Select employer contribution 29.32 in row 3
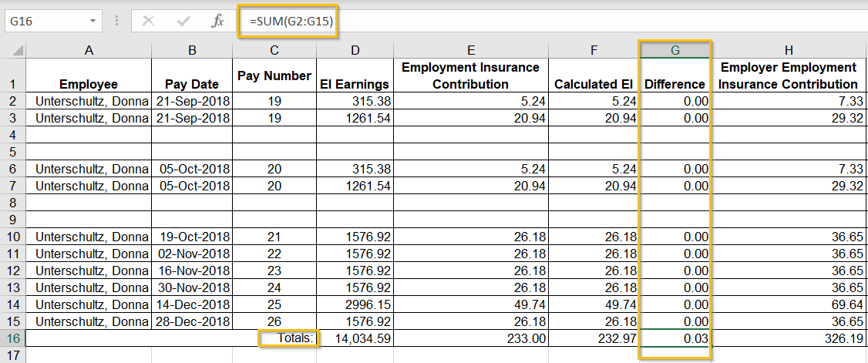 point(789,118)
